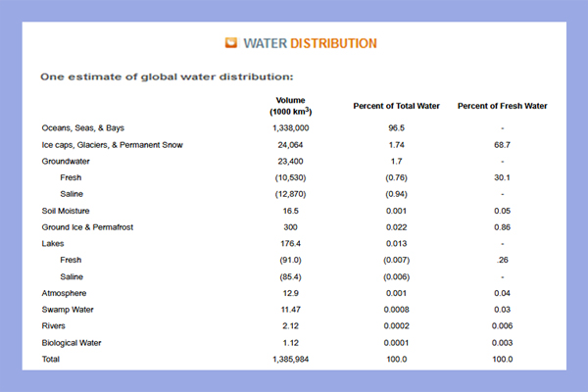Click the Atmosphere row label

[64, 293]
